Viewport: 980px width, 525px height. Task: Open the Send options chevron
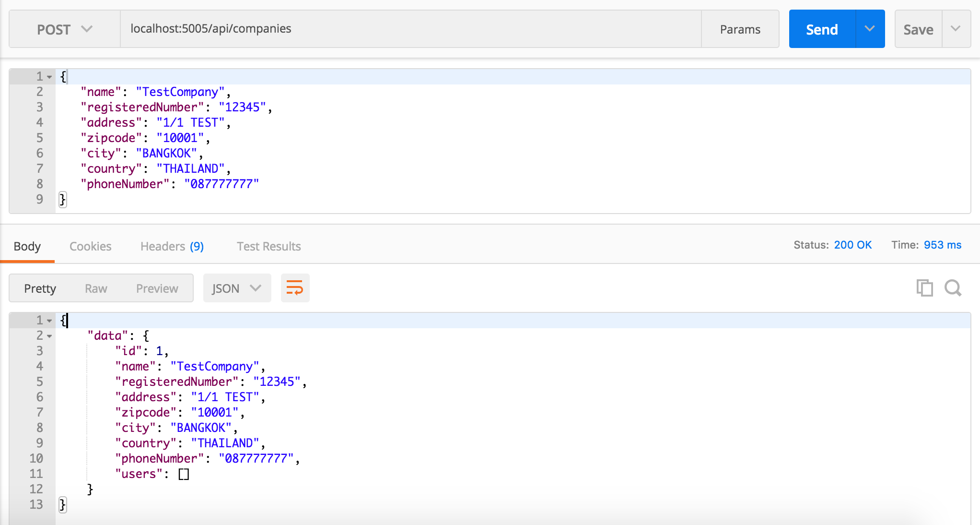click(870, 29)
